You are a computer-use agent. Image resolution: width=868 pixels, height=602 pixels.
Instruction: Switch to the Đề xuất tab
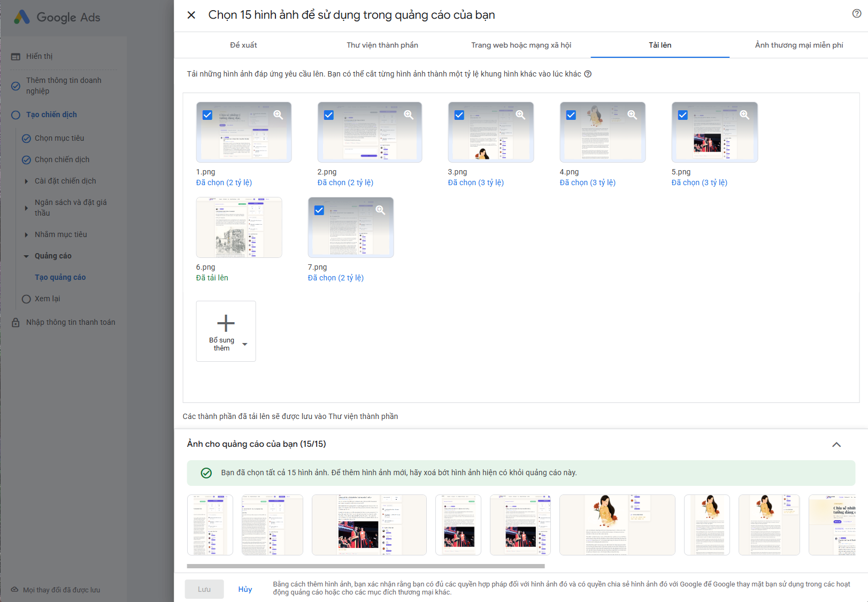click(243, 45)
